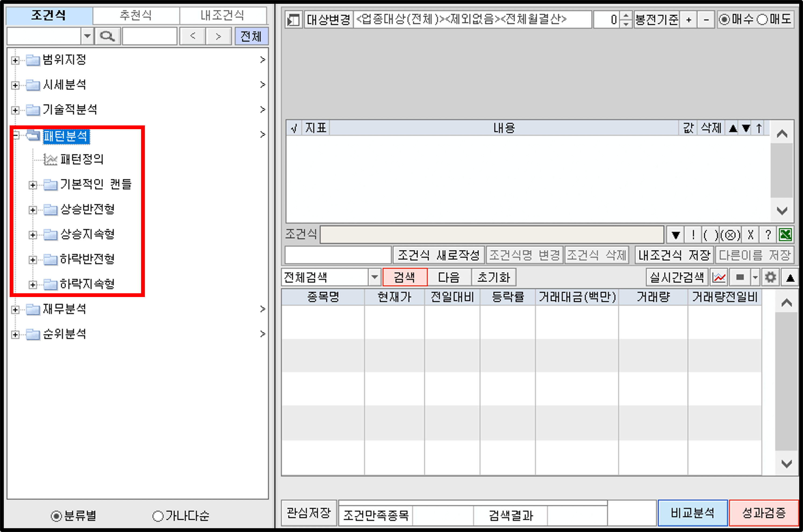Switch to the 내조건식 tab

click(223, 15)
